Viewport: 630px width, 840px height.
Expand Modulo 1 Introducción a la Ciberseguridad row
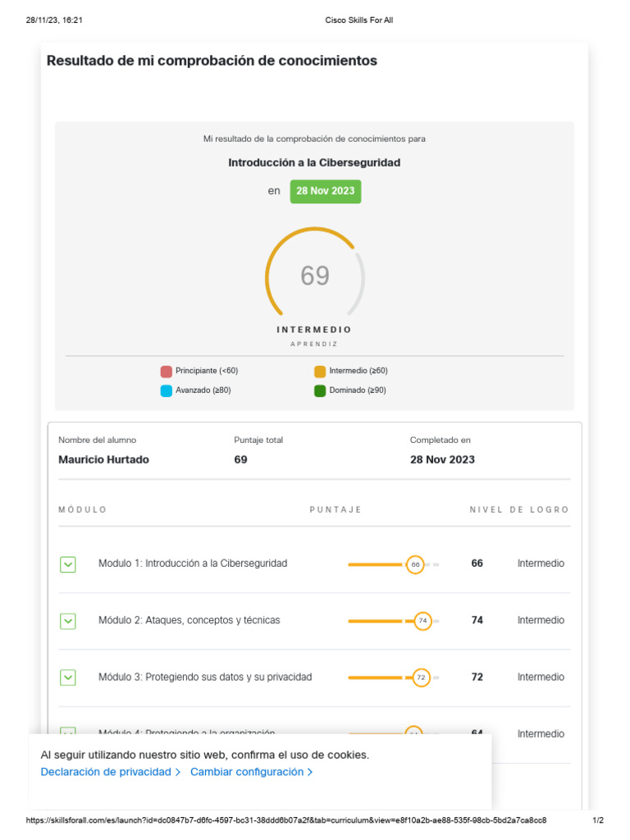(67, 564)
